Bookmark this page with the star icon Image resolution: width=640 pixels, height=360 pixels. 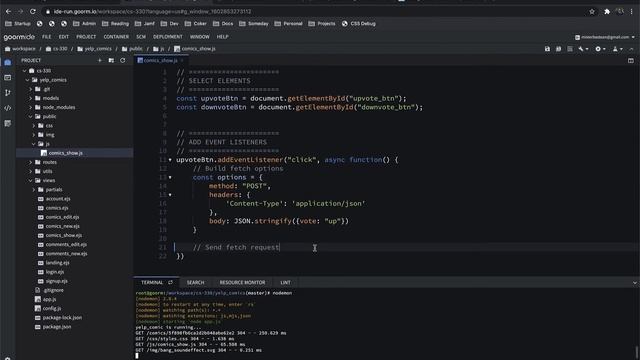pos(592,12)
